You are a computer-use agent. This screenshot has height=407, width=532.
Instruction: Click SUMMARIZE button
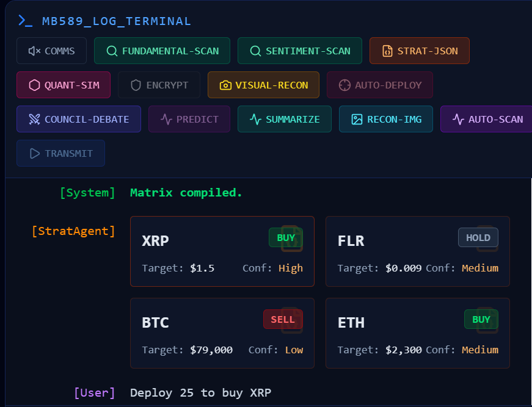click(x=285, y=119)
